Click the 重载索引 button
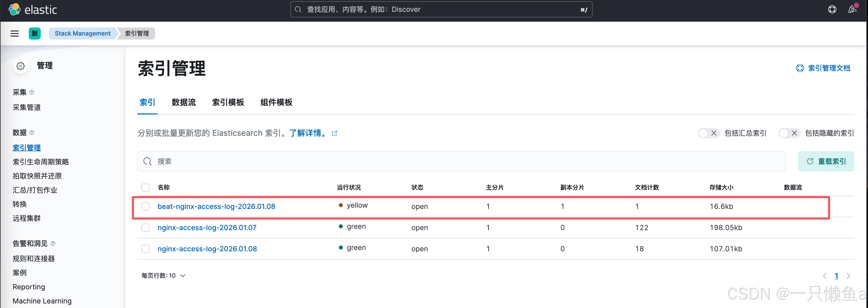 [826, 162]
